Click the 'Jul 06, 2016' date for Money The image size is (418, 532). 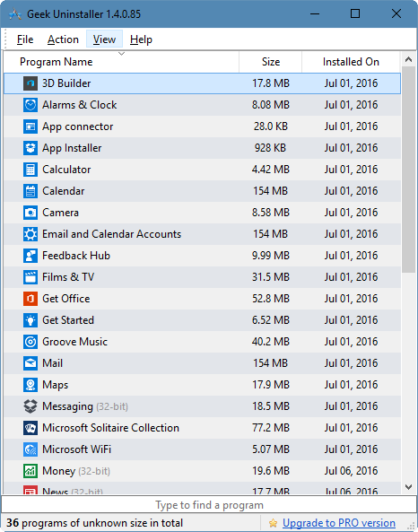pyautogui.click(x=351, y=471)
